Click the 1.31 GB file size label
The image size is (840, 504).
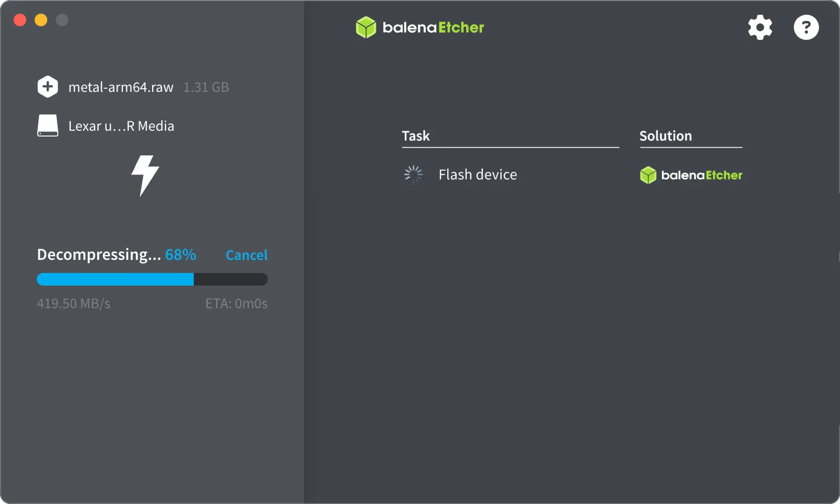pos(206,87)
